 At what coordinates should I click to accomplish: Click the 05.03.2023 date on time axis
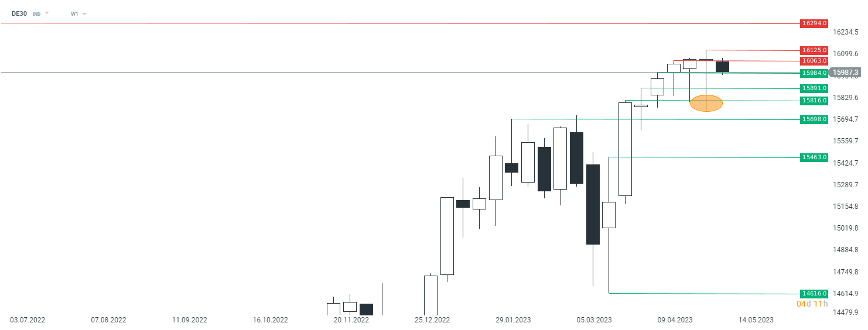point(593,320)
